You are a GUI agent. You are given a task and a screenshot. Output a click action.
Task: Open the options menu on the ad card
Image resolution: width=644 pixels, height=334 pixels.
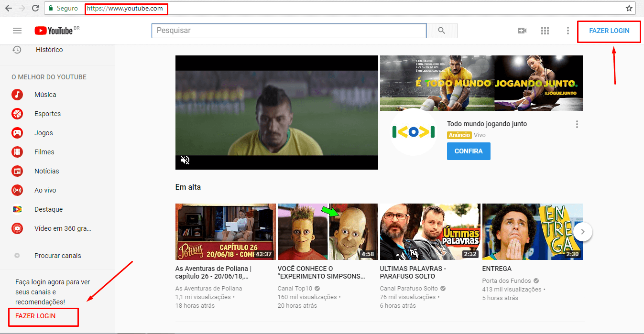[x=577, y=123]
